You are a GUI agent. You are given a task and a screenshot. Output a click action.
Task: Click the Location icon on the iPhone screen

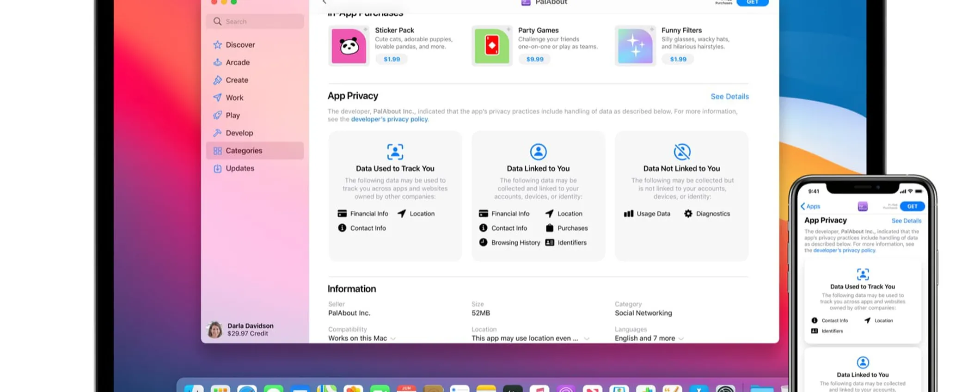[867, 320]
